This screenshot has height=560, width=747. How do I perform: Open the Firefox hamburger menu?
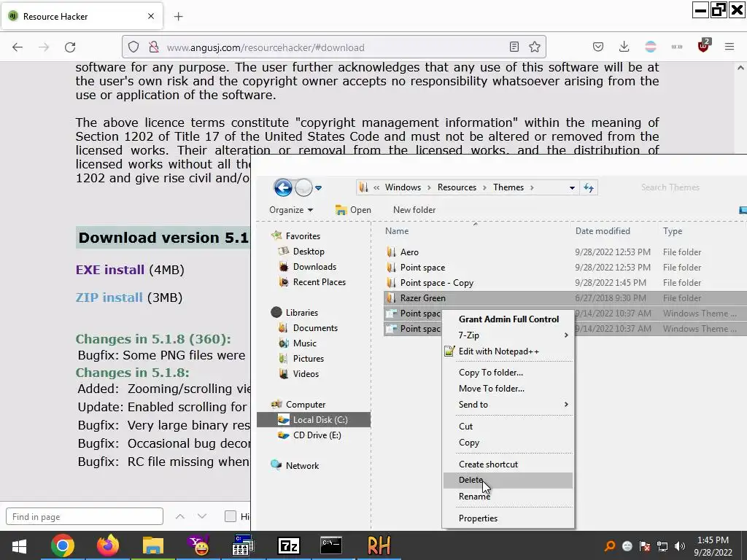[x=729, y=47]
